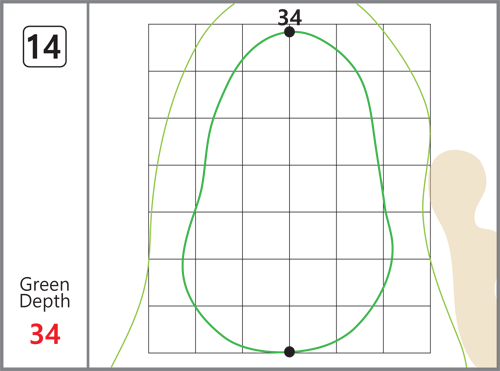
Task: Click the top-right grid cell
Action: (407, 48)
